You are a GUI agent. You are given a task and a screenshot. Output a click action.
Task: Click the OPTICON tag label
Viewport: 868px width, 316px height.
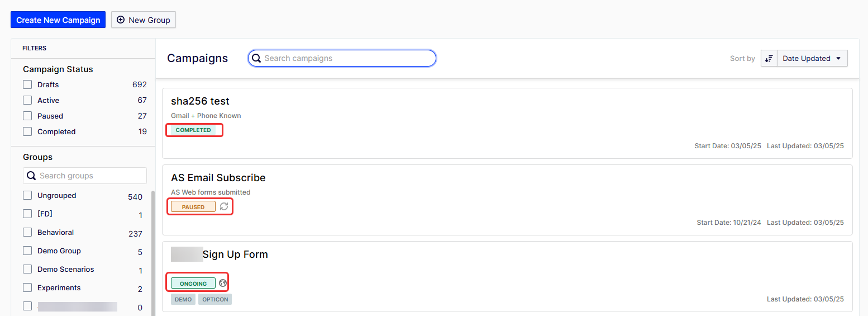(x=215, y=300)
